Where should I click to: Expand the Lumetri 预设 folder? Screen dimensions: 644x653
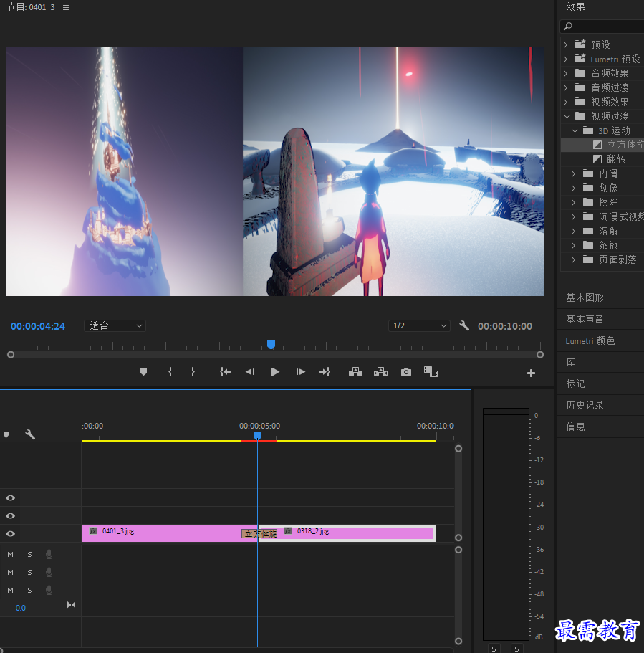[x=566, y=59]
